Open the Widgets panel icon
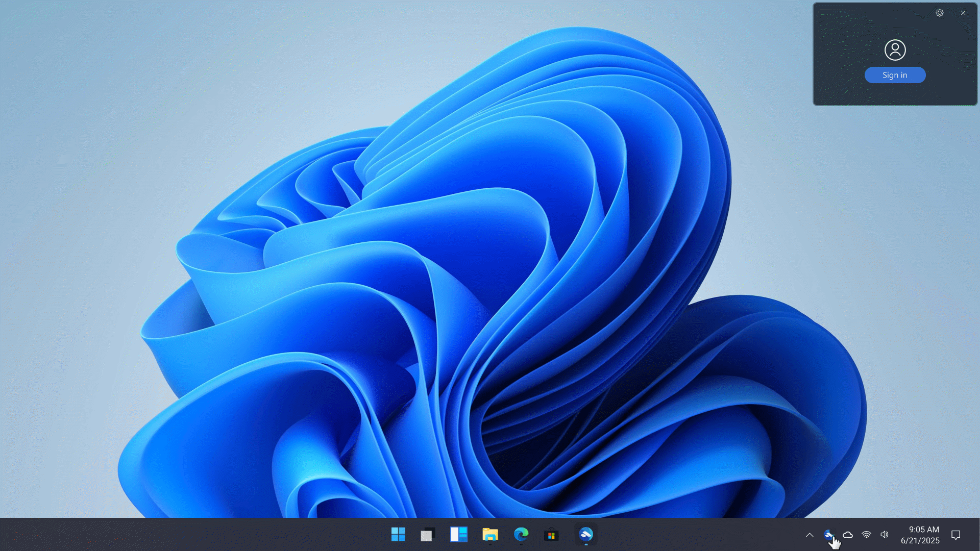This screenshot has height=551, width=980. click(458, 534)
